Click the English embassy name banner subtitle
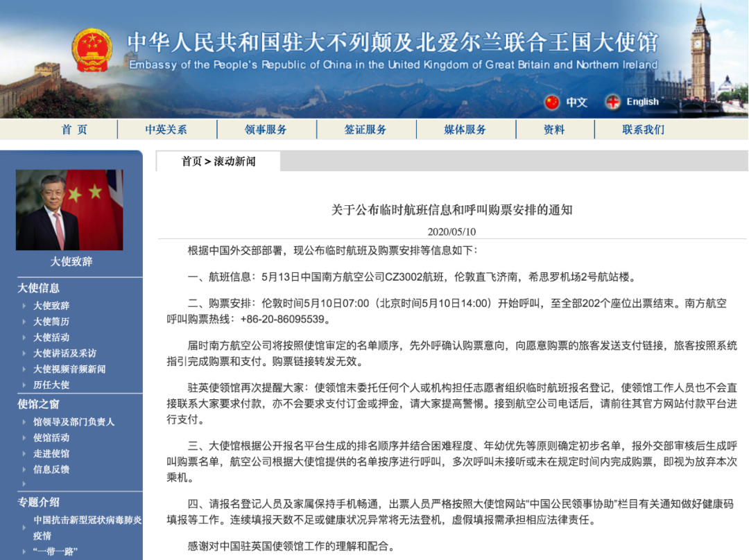Image resolution: width=749 pixels, height=560 pixels. click(x=393, y=64)
